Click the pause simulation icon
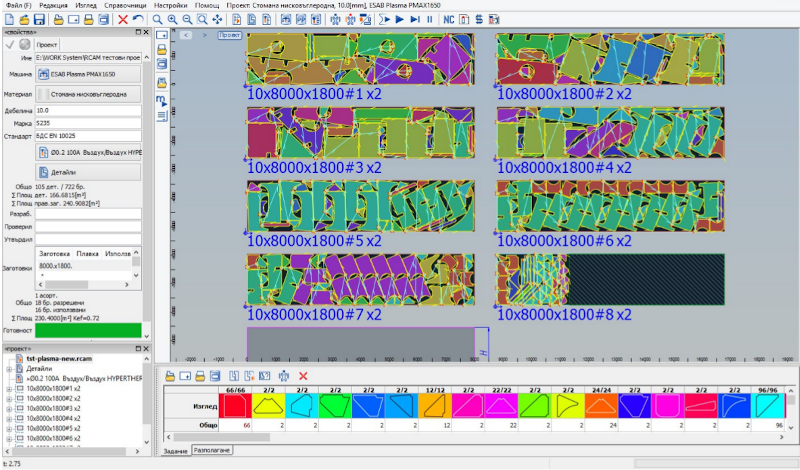This screenshot has height=470, width=800. coord(430,19)
